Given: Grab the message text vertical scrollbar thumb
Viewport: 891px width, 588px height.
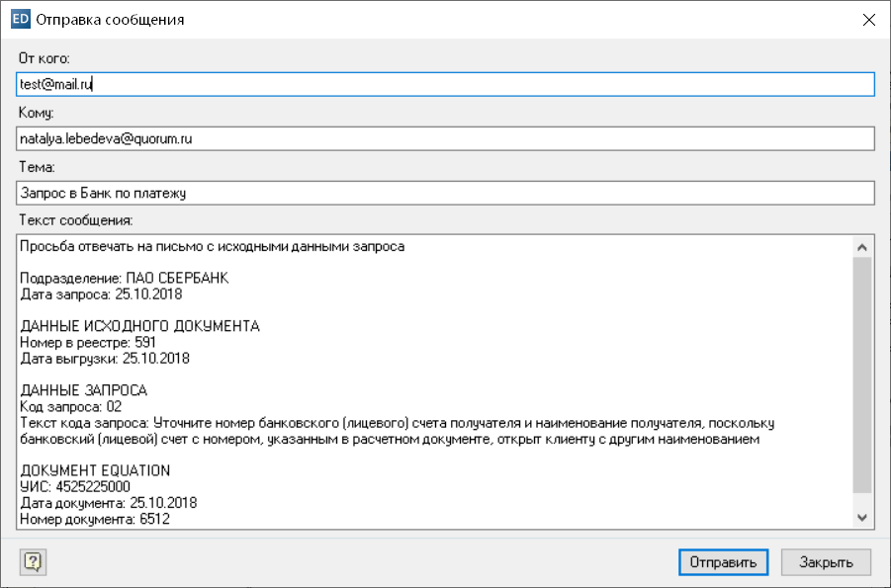Looking at the screenshot, I should point(861,376).
